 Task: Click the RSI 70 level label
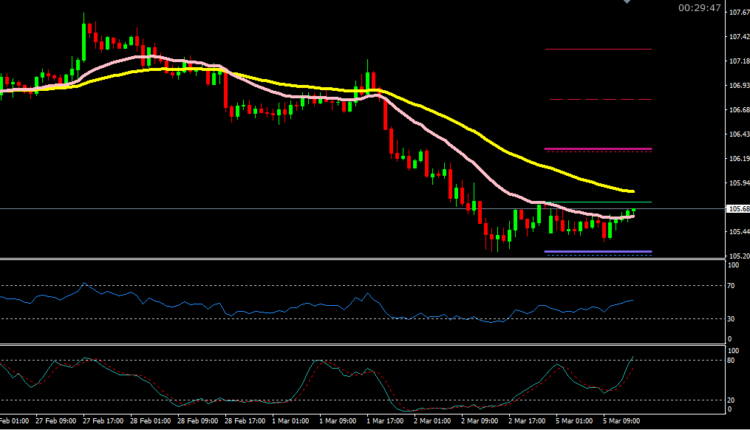(x=732, y=286)
